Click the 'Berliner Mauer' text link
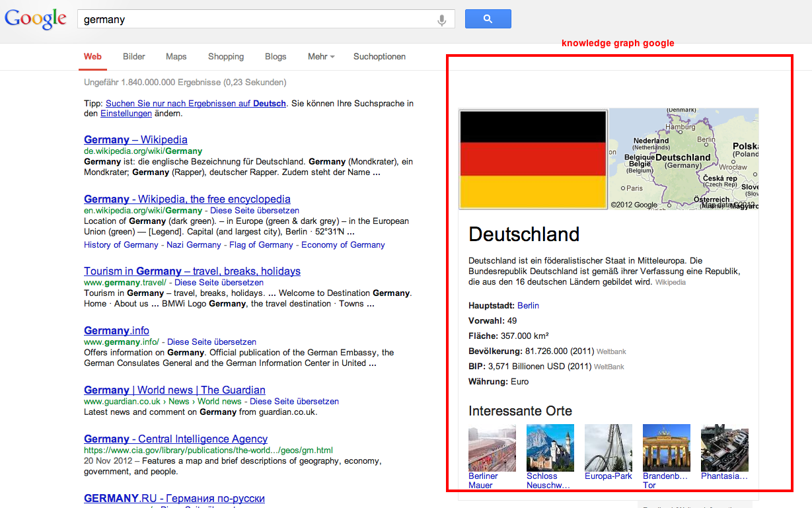Viewport: 812px width, 508px height. point(483,480)
